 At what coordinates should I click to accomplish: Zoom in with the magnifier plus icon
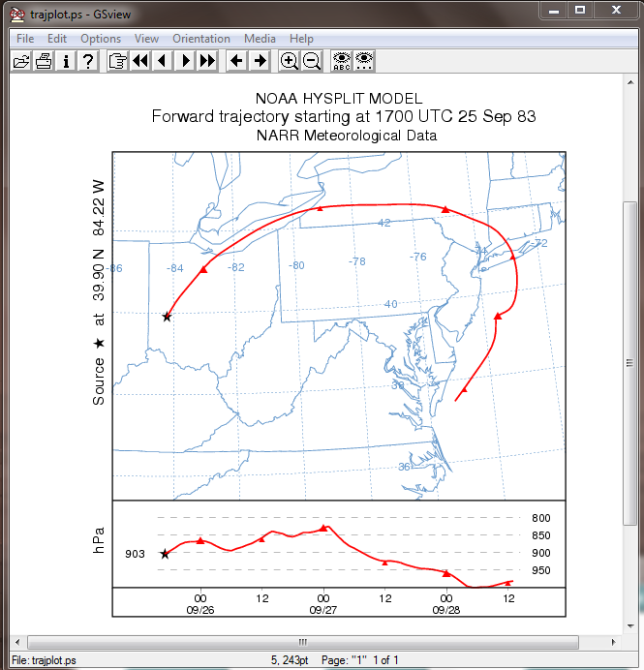point(289,61)
